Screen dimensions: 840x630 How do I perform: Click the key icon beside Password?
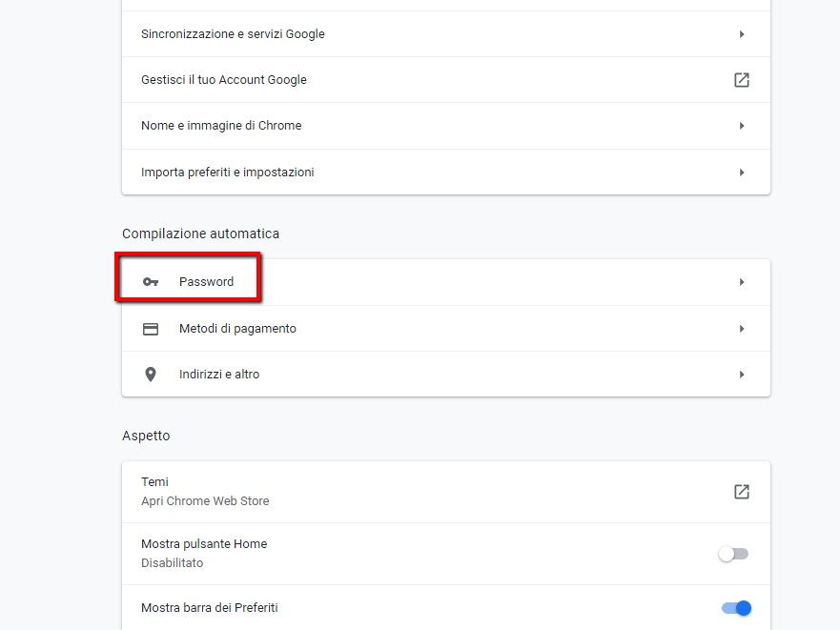(x=150, y=282)
